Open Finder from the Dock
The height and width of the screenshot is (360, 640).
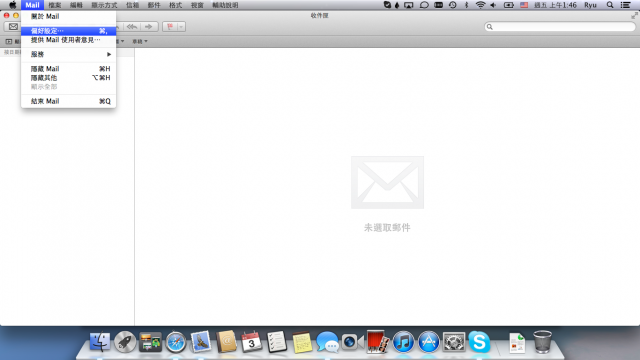[100, 342]
